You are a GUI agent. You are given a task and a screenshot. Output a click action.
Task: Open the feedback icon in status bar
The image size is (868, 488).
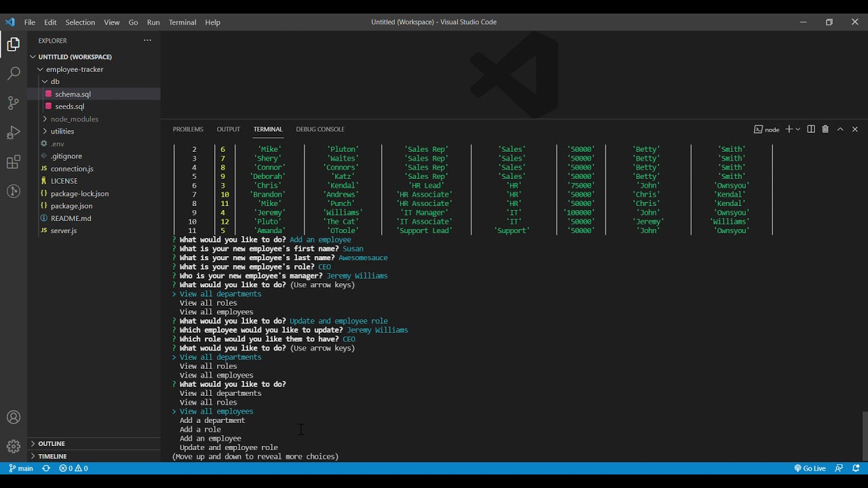click(839, 468)
